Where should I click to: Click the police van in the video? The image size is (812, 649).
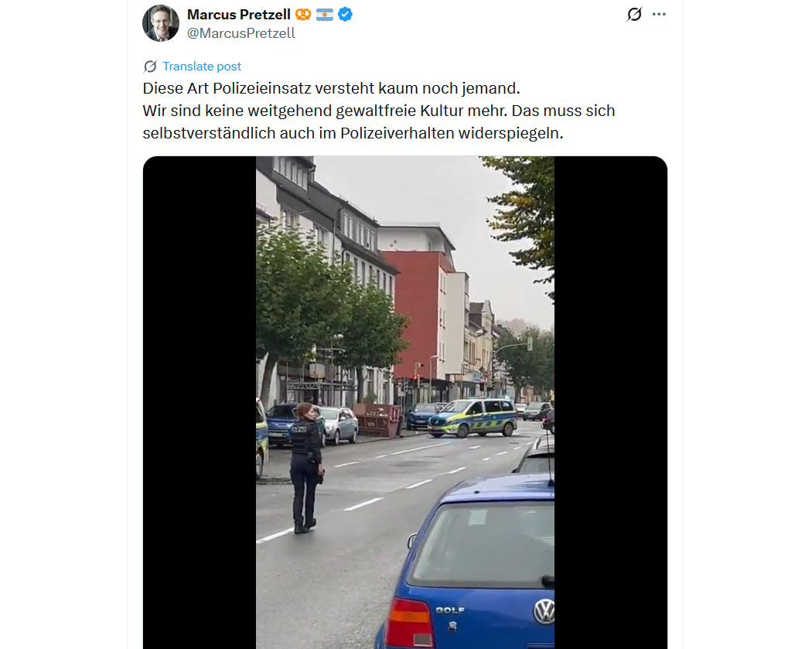click(473, 418)
